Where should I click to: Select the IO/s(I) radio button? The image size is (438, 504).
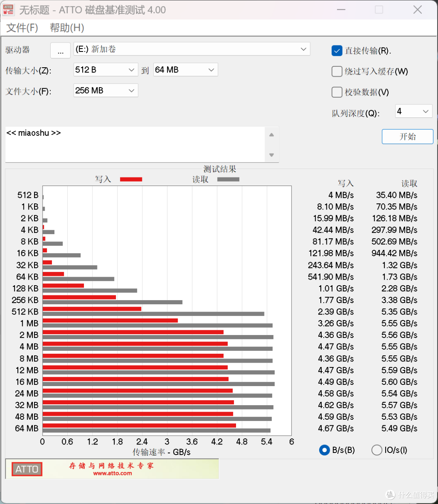[x=377, y=450]
